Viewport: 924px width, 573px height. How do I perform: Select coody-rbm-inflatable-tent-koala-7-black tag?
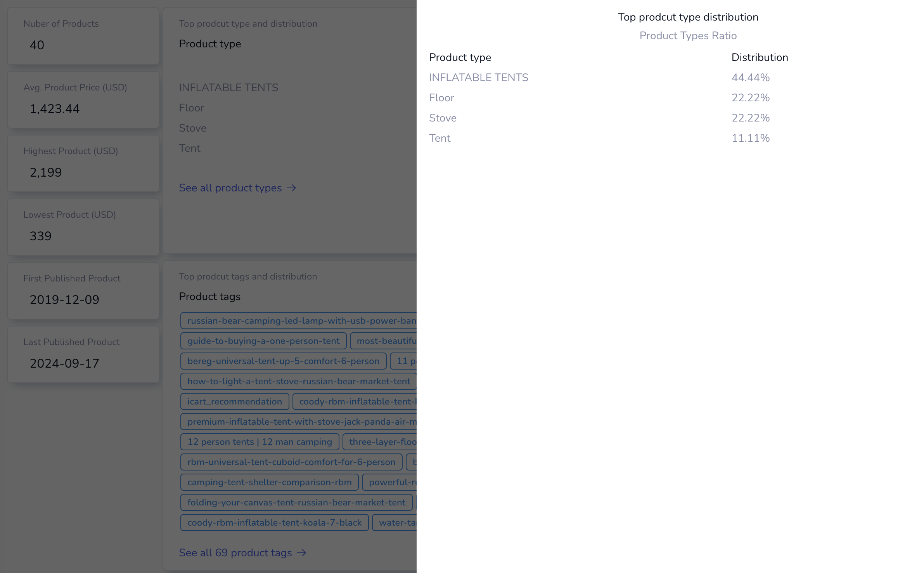click(x=274, y=523)
